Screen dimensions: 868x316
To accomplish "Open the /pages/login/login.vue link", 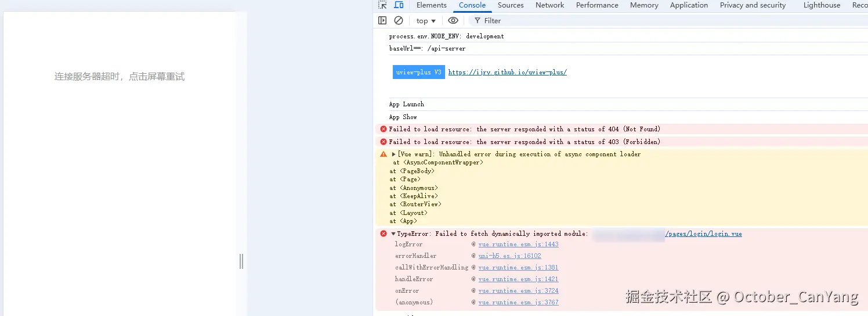I will 703,234.
